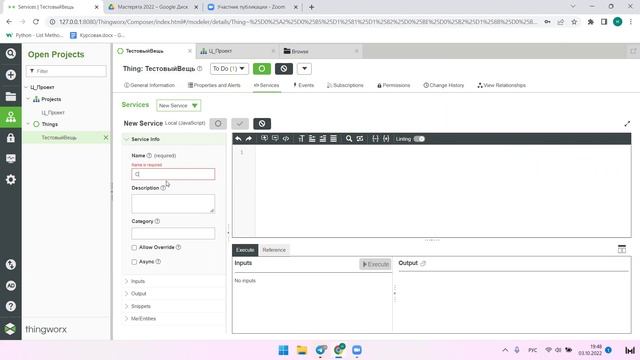Click the curly braces fold icon
This screenshot has height=360, width=640.
point(376,139)
